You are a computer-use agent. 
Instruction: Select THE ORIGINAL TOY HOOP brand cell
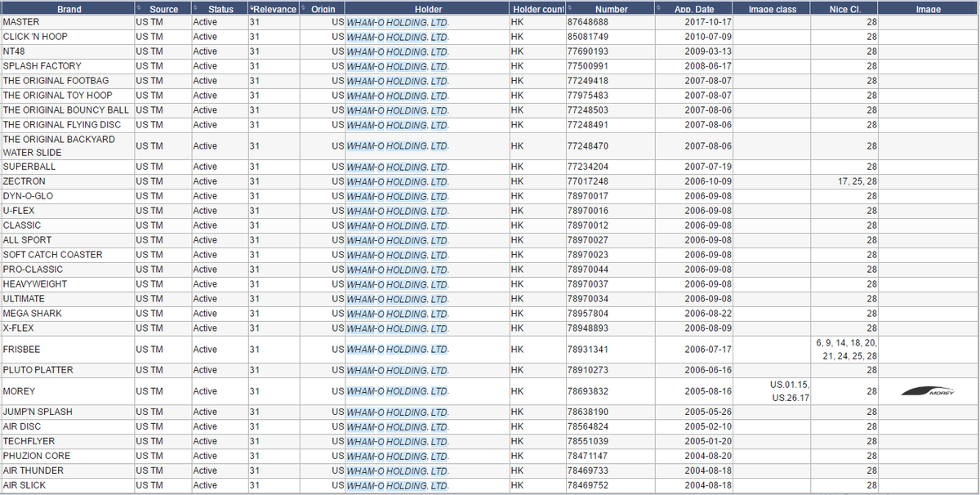68,96
